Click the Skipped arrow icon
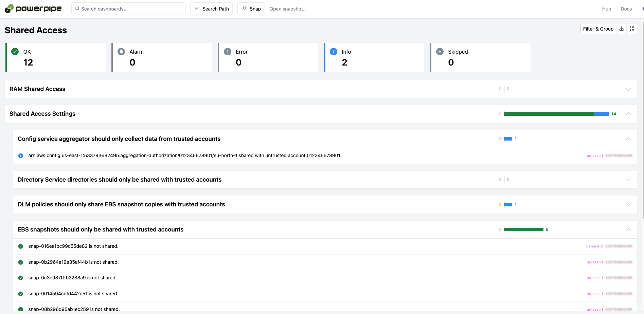The height and width of the screenshot is (314, 644). click(440, 52)
